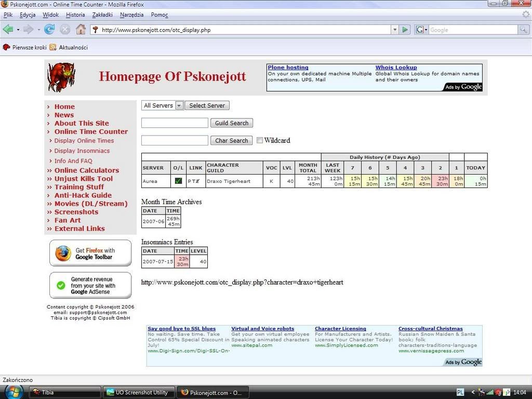Click the Windows Start orb
Screen dimensions: 532x399
click(14, 392)
